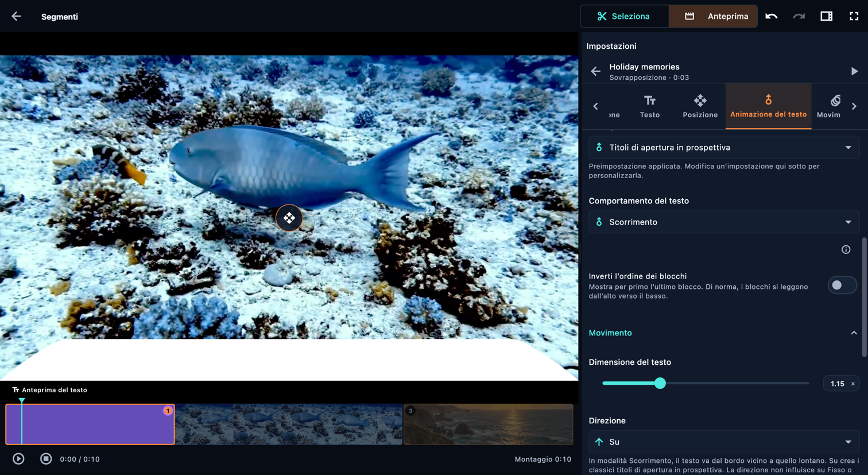Image resolution: width=868 pixels, height=475 pixels.
Task: Select the purple text segment 1 in timeline
Action: click(x=90, y=424)
